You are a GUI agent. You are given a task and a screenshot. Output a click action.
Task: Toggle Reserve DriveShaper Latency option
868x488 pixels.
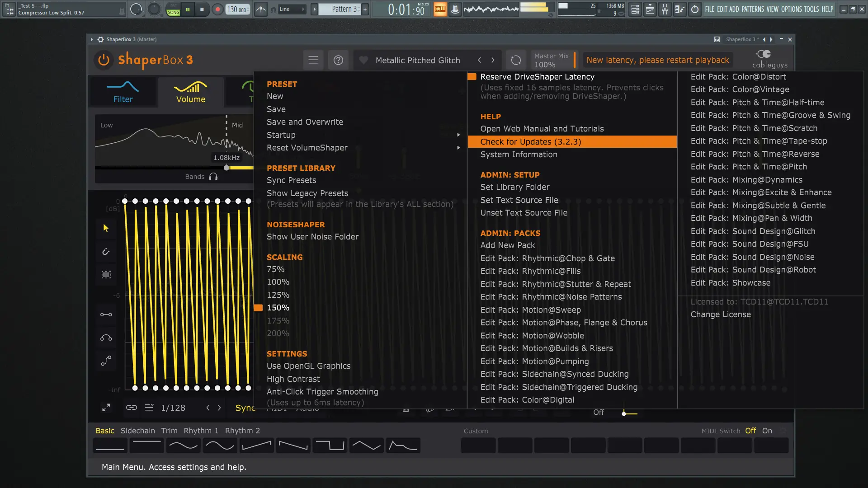pos(537,77)
